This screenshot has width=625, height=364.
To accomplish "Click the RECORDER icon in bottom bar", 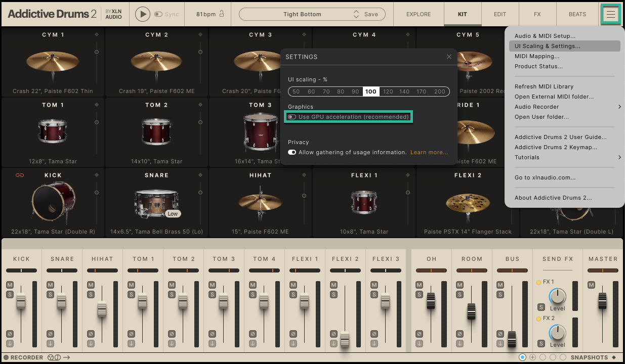I will coord(7,357).
